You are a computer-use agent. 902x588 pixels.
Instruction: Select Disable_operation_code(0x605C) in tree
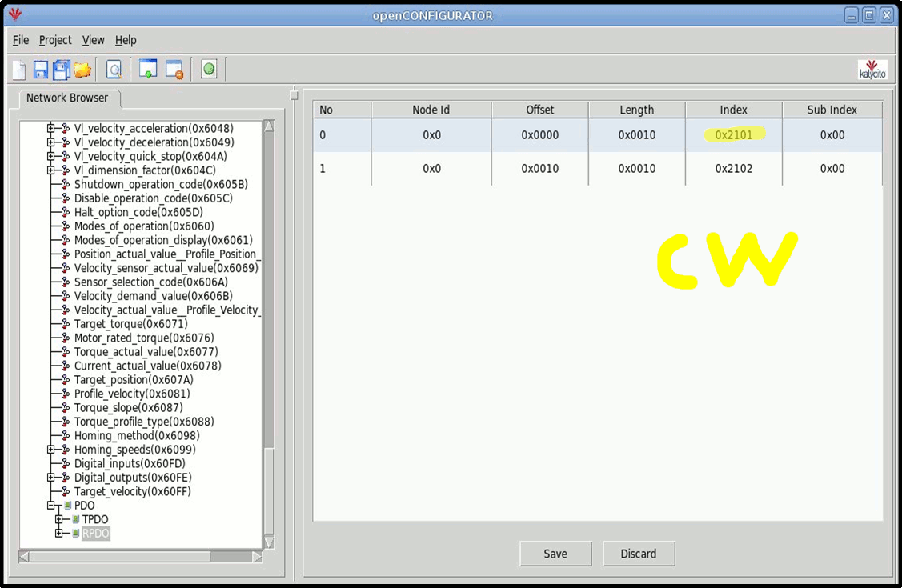coord(153,198)
